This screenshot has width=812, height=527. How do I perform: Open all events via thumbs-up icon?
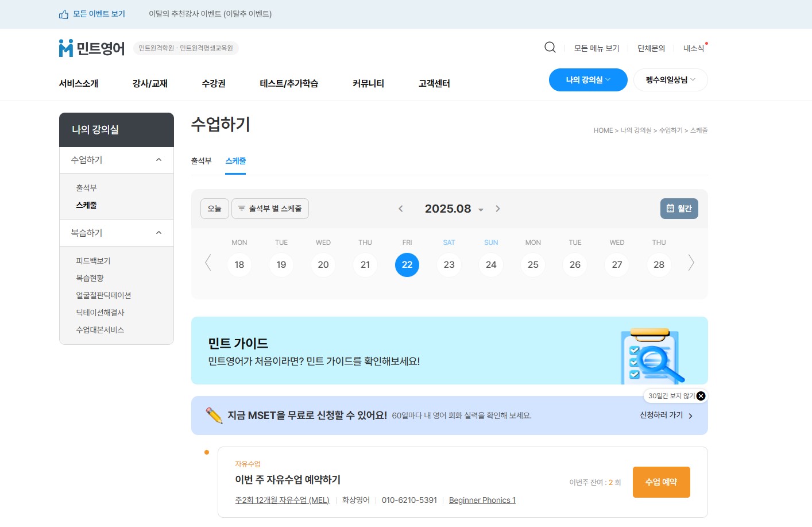coord(64,14)
